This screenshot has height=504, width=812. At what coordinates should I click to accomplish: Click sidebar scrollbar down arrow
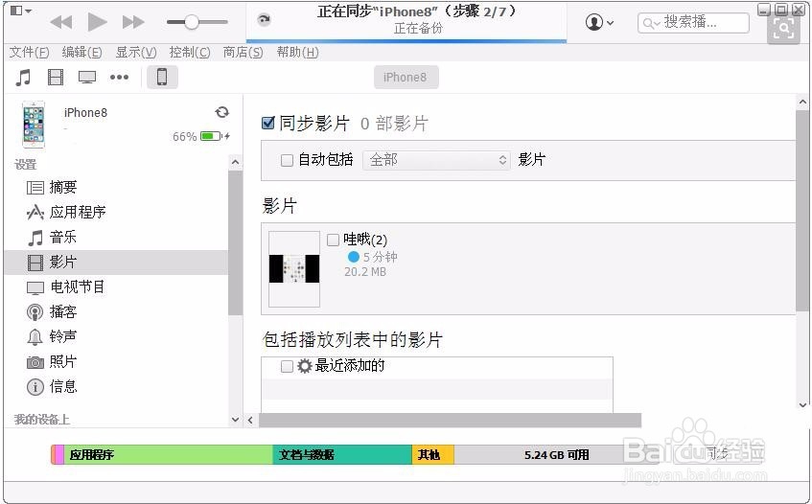pos(235,420)
